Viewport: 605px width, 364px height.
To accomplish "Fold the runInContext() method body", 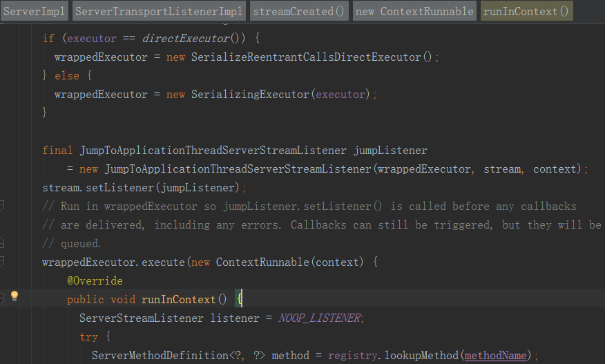I will tap(2, 299).
